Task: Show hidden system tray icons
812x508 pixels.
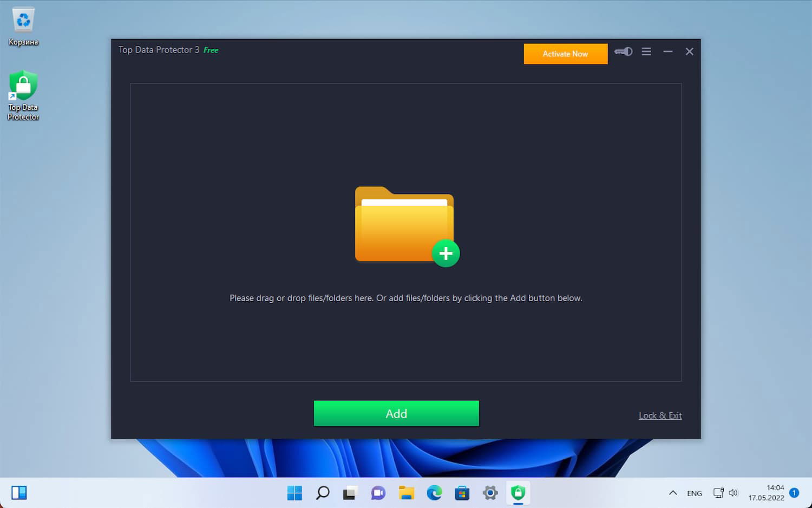Action: pyautogui.click(x=673, y=493)
